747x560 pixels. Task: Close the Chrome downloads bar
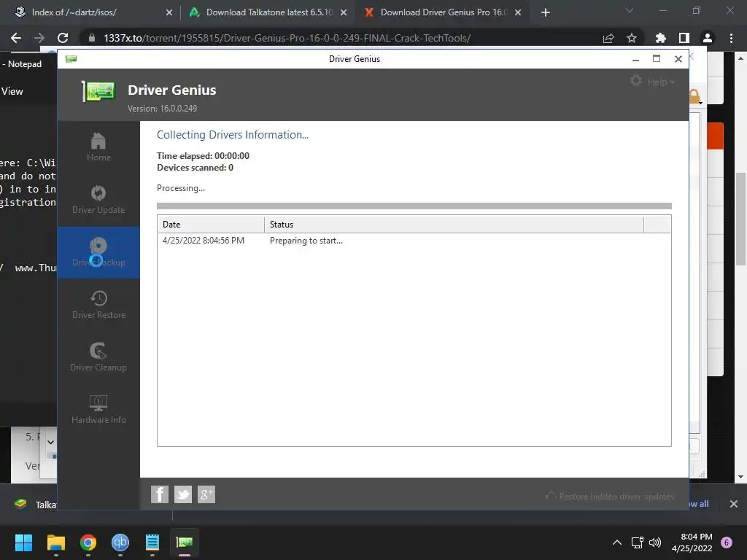734,504
